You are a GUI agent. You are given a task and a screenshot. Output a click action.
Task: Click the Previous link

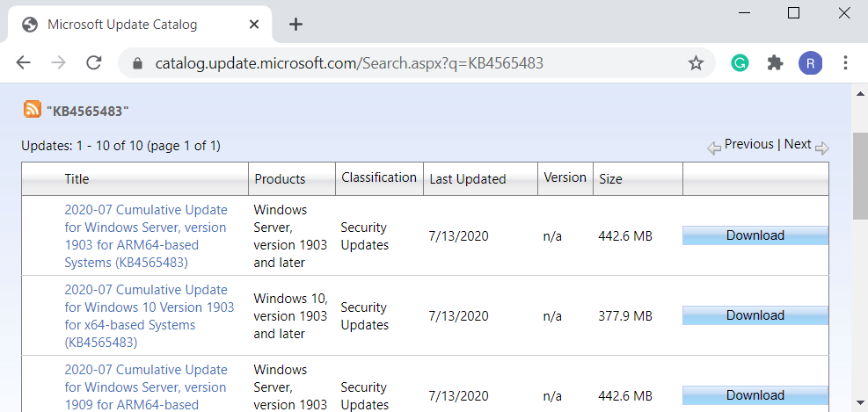[749, 144]
